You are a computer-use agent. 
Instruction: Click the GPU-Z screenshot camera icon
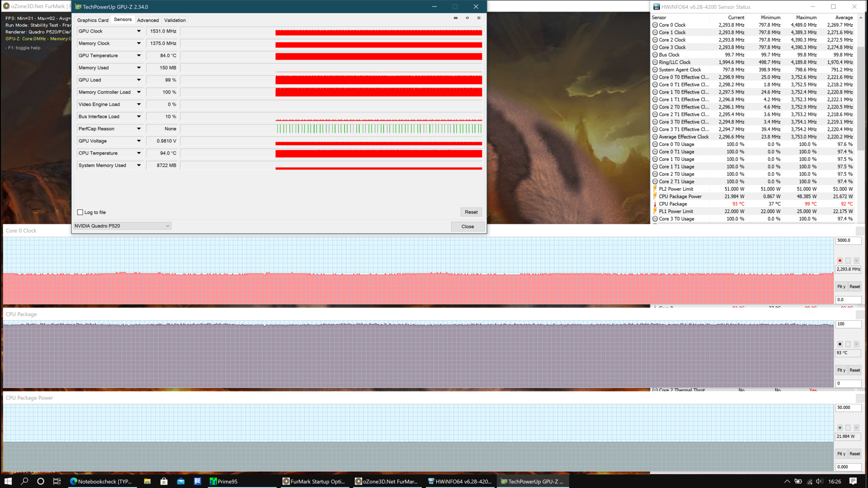(x=455, y=18)
